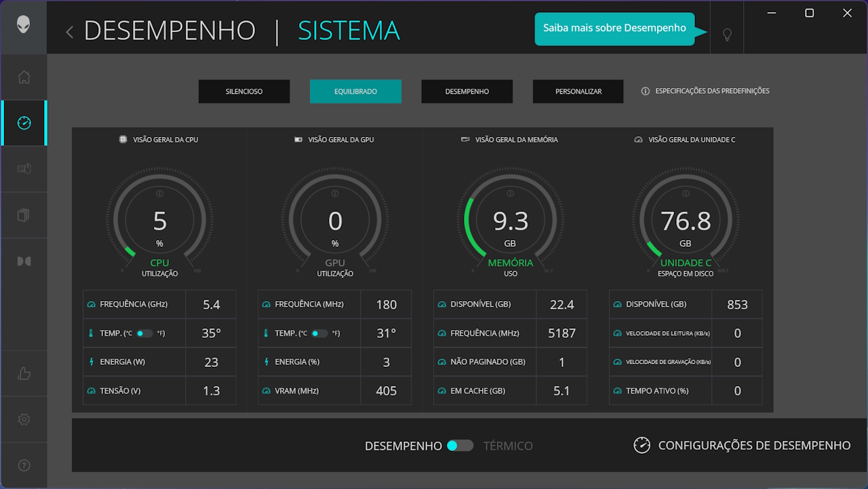
Task: Switch the Desempenho/Térmico toggle
Action: [460, 446]
